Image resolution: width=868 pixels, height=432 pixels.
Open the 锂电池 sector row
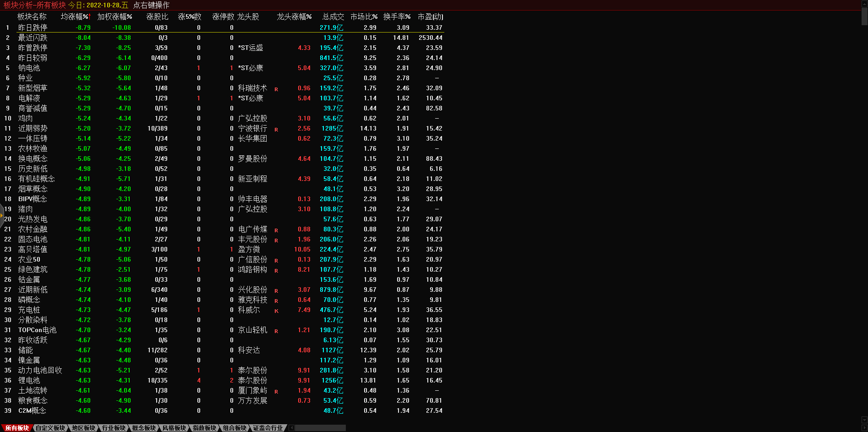(29, 380)
